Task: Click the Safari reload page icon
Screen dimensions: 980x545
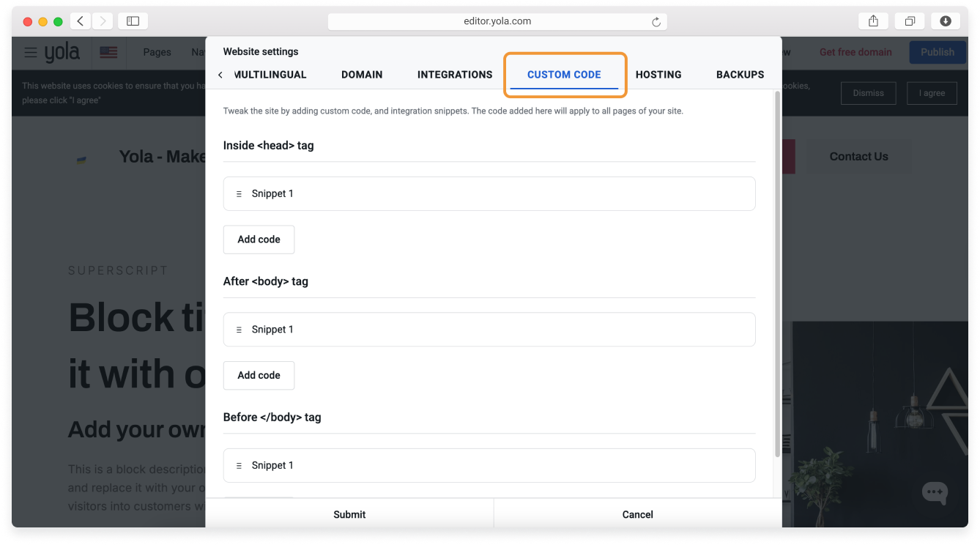Action: coord(656,22)
